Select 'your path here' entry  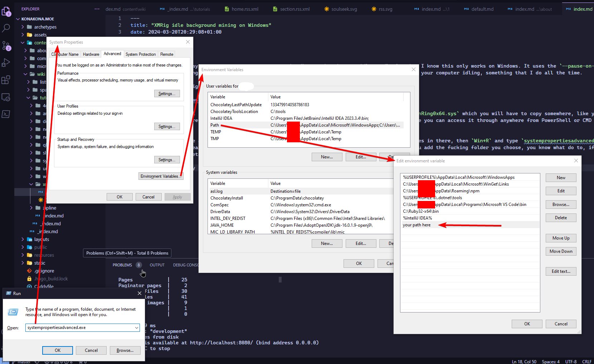[x=470, y=225]
